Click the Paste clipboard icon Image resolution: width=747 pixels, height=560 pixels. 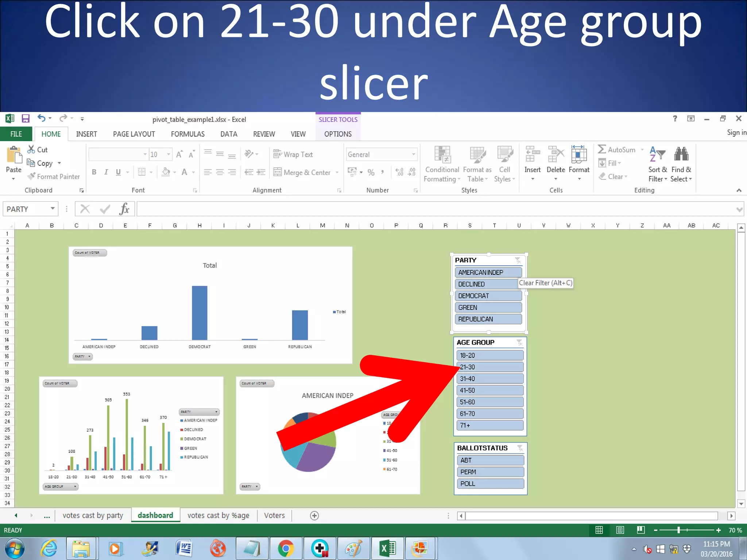(14, 155)
